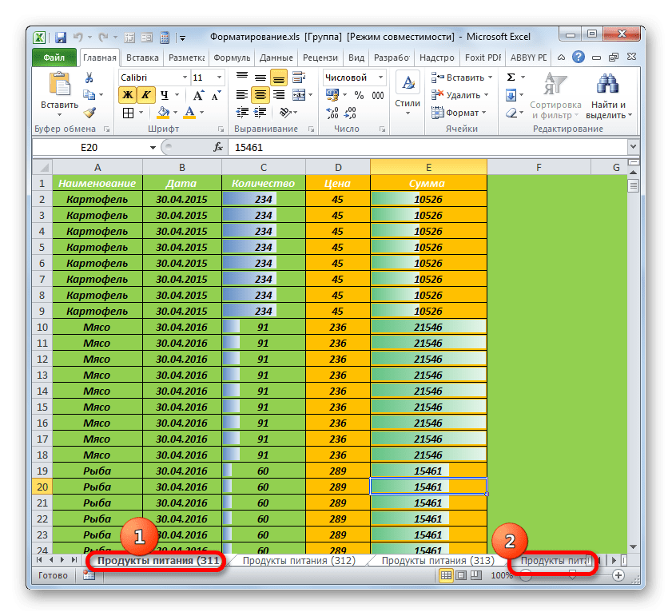The width and height of the screenshot is (672, 616).
Task: Open the Вставить cells dropdown arrow
Action: [x=491, y=77]
